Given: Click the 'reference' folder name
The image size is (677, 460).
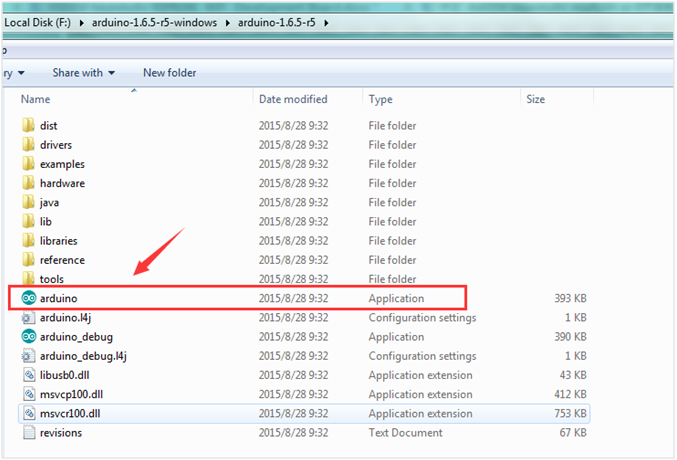Looking at the screenshot, I should 62,260.
